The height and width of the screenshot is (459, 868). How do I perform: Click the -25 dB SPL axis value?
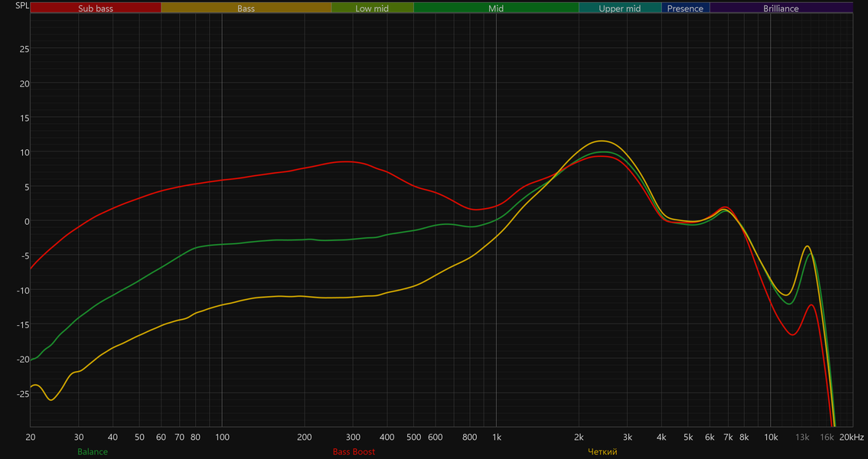(x=22, y=394)
